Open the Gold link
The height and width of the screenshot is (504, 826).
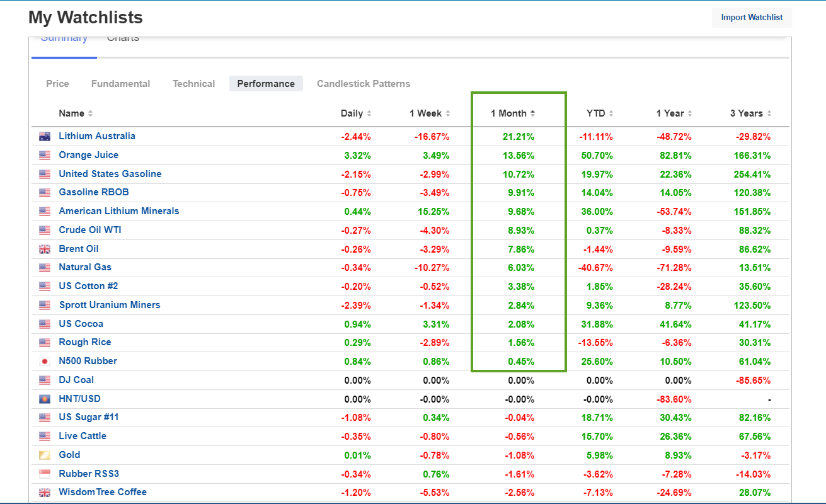69,455
